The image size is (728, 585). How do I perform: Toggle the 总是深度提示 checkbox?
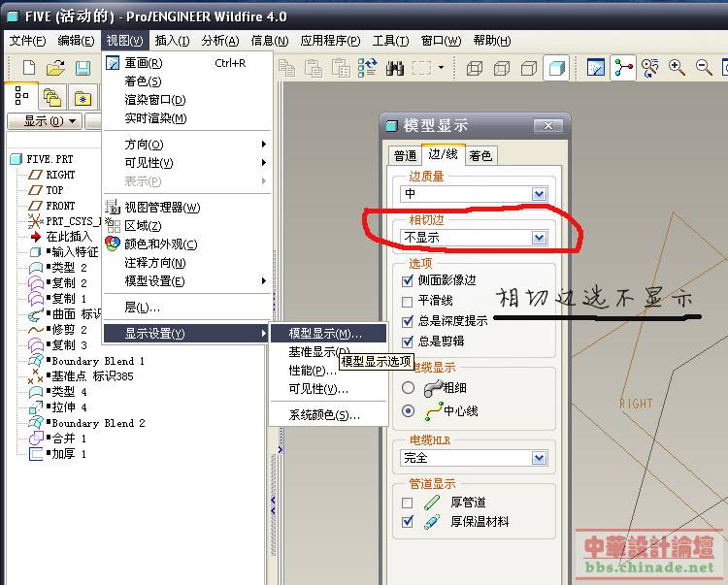click(x=407, y=321)
